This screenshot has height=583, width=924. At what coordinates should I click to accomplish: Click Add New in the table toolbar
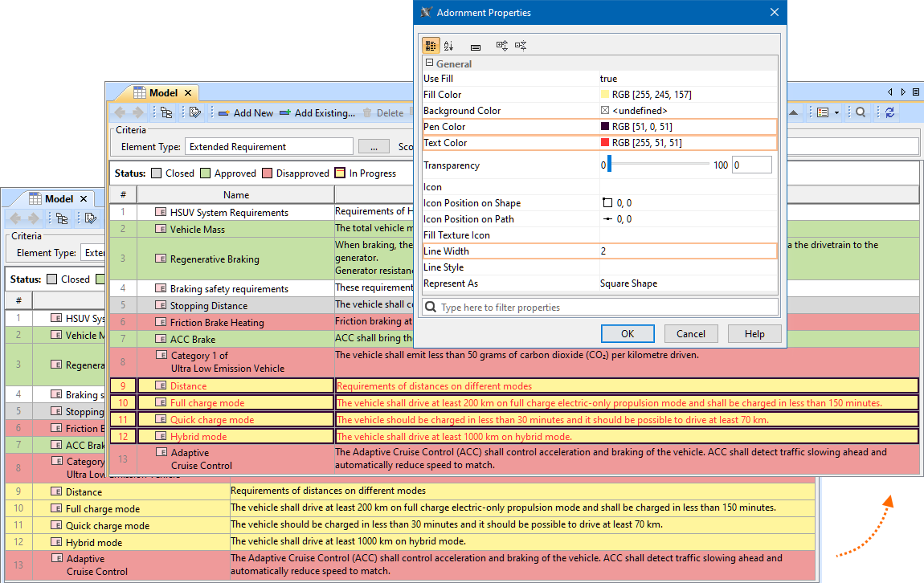[x=245, y=113]
